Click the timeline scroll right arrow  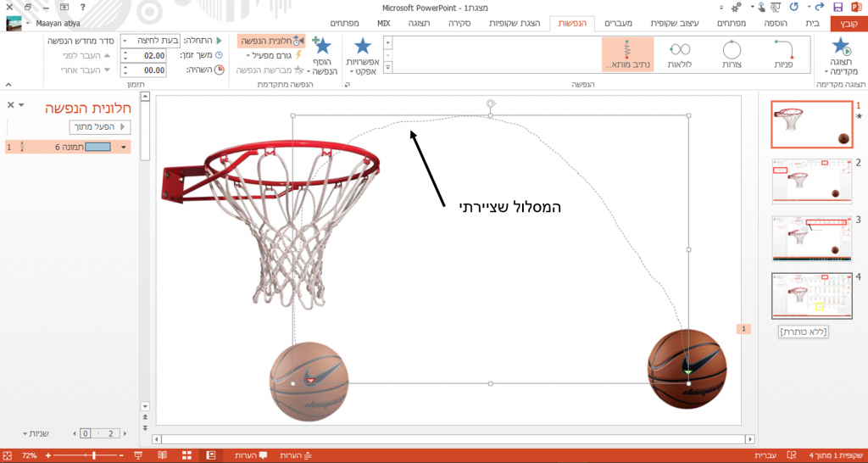point(125,433)
